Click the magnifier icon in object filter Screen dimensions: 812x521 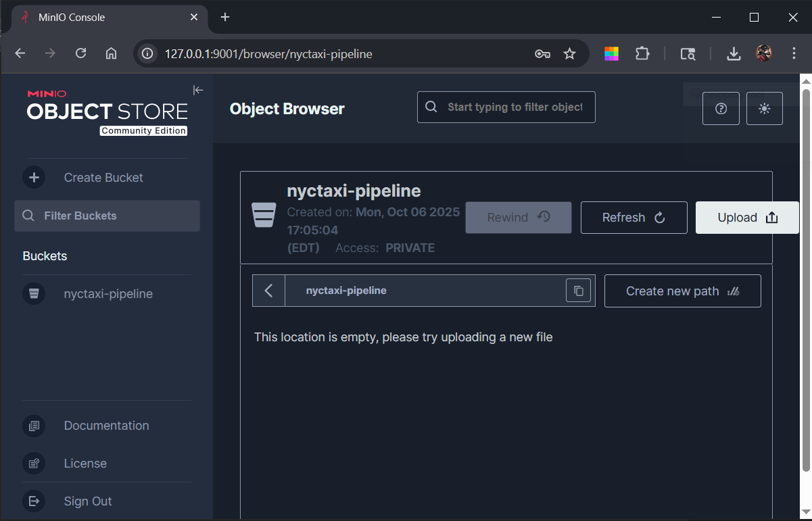pyautogui.click(x=431, y=107)
